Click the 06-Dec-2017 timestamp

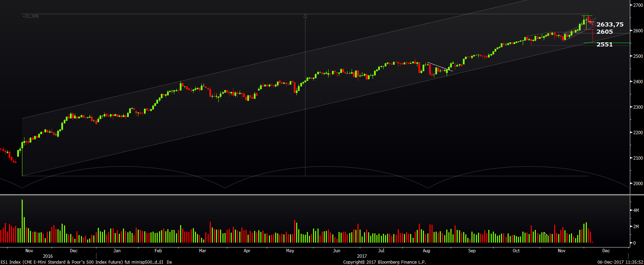[x=620, y=262]
